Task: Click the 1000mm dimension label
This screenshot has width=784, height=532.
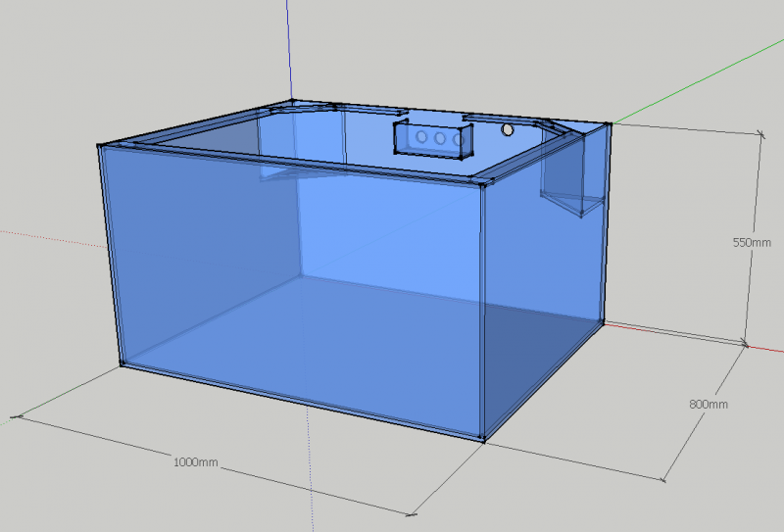Action: 196,461
